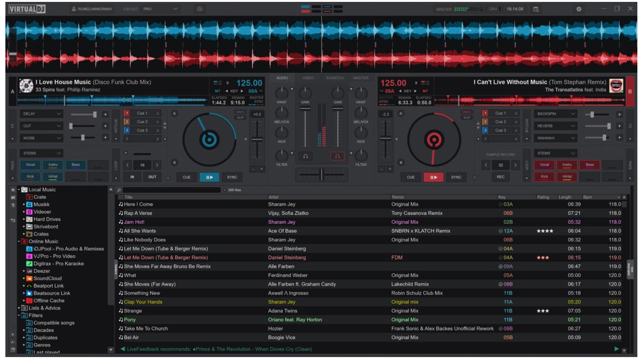
Task: Click the clock window icon in top bar
Action: tap(536, 9)
